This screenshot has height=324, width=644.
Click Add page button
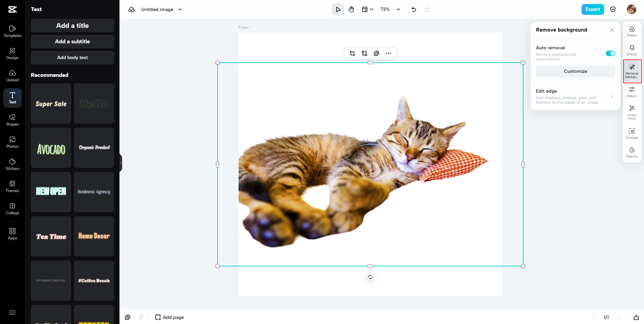(170, 317)
